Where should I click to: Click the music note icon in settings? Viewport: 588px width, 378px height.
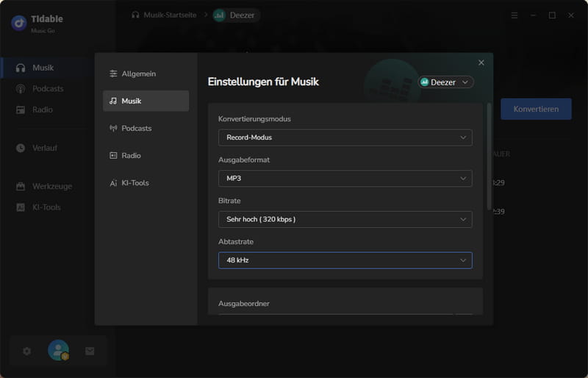tap(113, 101)
